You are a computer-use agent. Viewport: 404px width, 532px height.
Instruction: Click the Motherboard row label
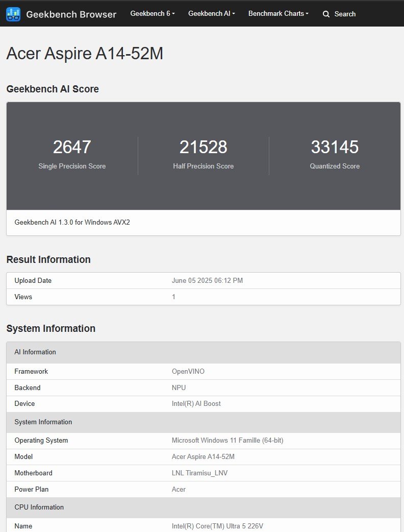tap(33, 473)
